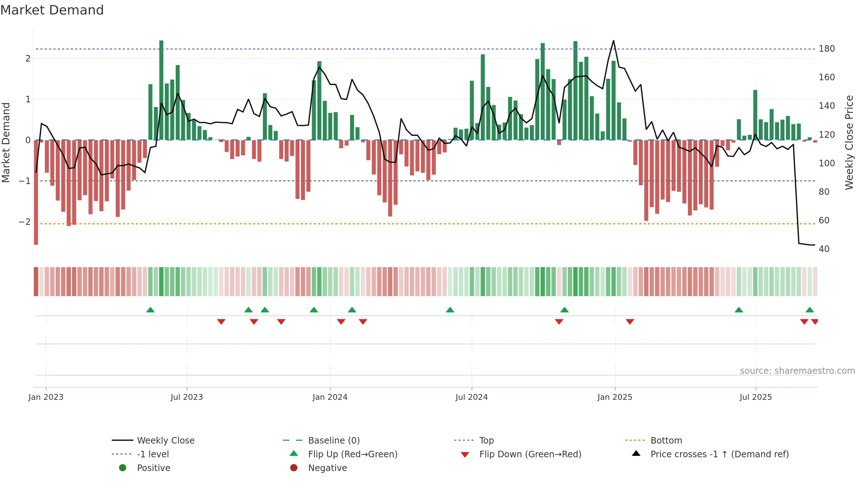Click the red Flip Down triangle legend icon
This screenshot has height=488, width=868.
click(x=465, y=455)
